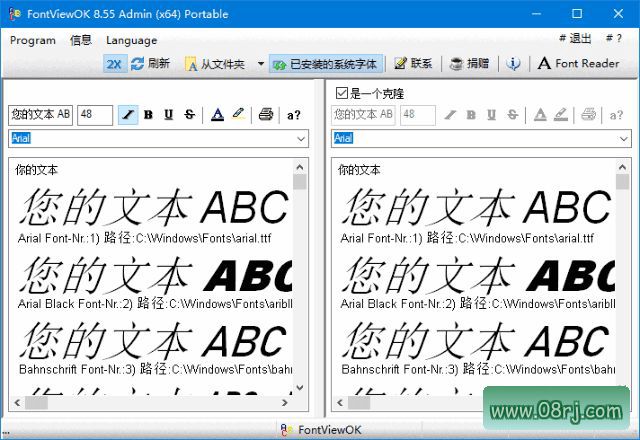This screenshot has width=640, height=440.
Task: Open the Program menu
Action: tap(33, 40)
